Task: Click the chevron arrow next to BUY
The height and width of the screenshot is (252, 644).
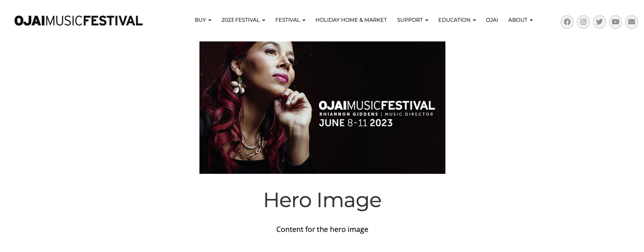Action: click(210, 20)
